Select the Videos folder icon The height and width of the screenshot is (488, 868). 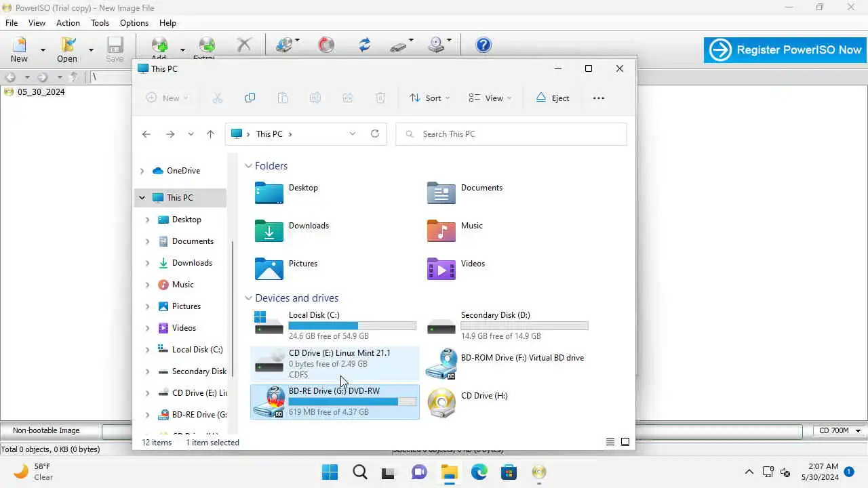(441, 269)
